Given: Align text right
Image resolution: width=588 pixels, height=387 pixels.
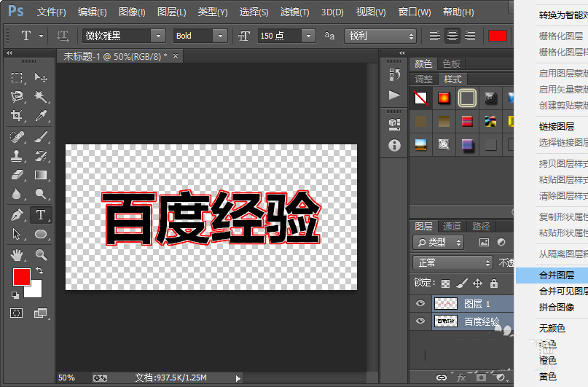Looking at the screenshot, I should tap(470, 36).
